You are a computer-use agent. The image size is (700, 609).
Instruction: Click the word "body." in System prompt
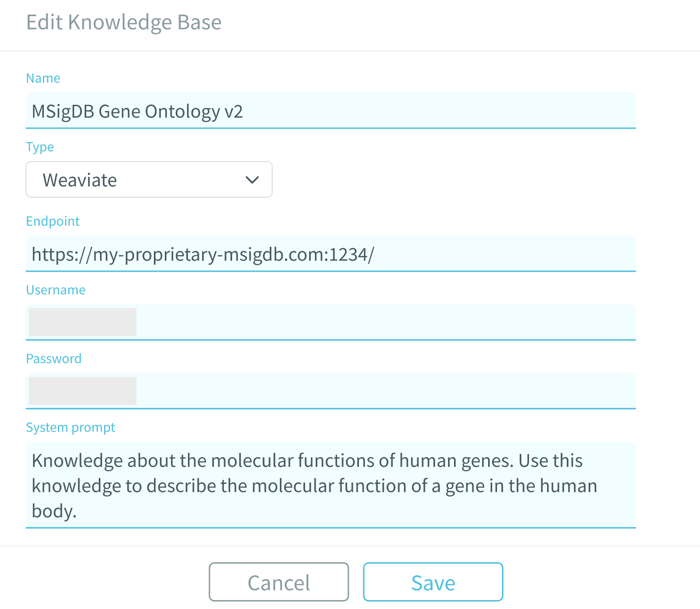click(x=54, y=511)
